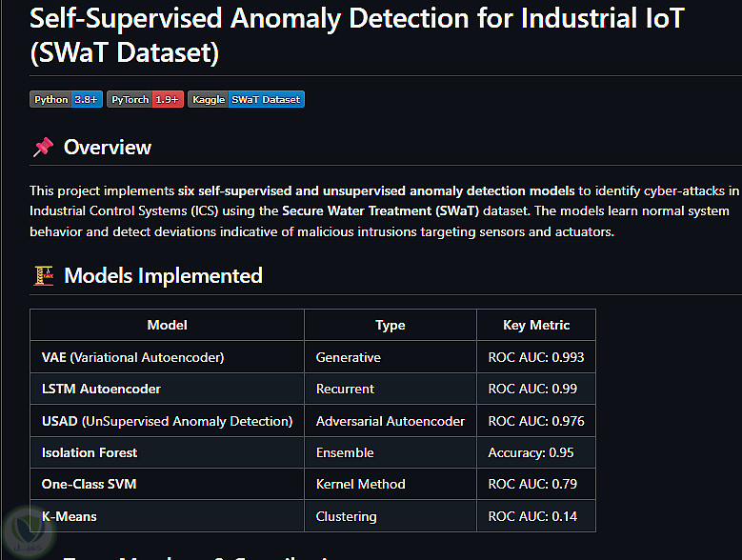Click the One-Class SVM row name
The height and width of the screenshot is (560, 742).
click(89, 484)
